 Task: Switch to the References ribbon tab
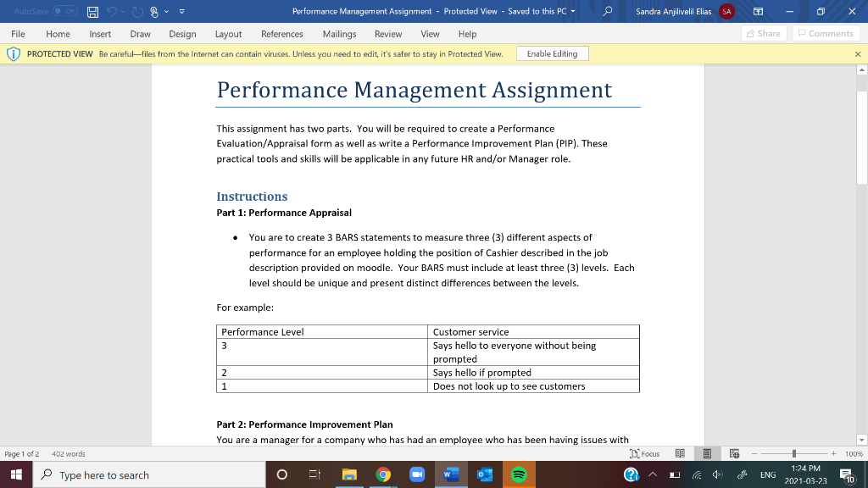pos(281,34)
